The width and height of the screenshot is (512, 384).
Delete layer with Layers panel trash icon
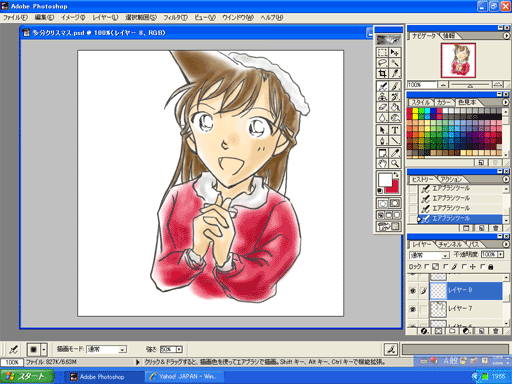tap(495, 331)
